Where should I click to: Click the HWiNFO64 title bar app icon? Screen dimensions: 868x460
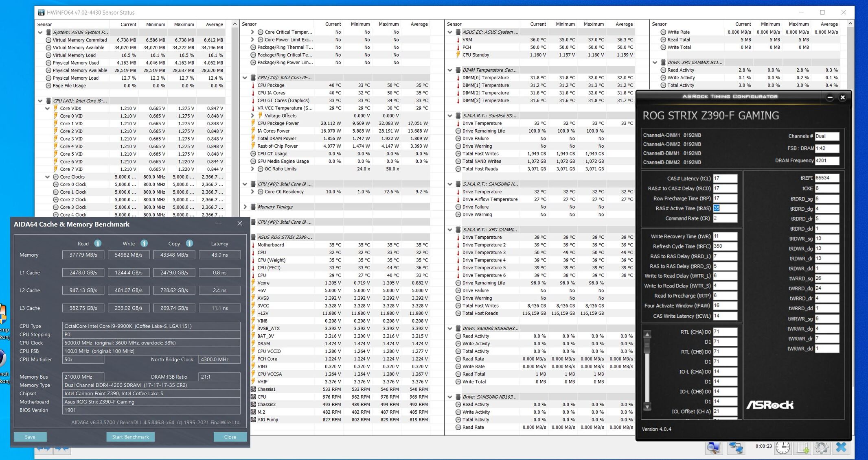(x=41, y=13)
